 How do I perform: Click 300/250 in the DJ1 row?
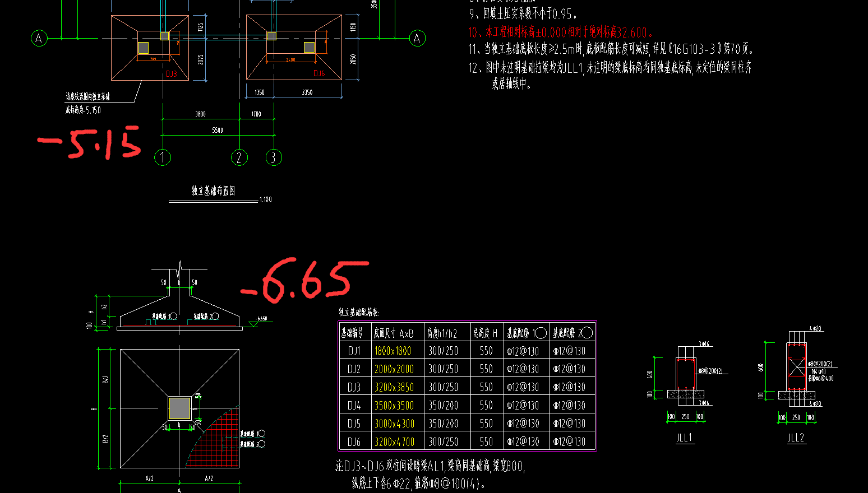point(444,351)
